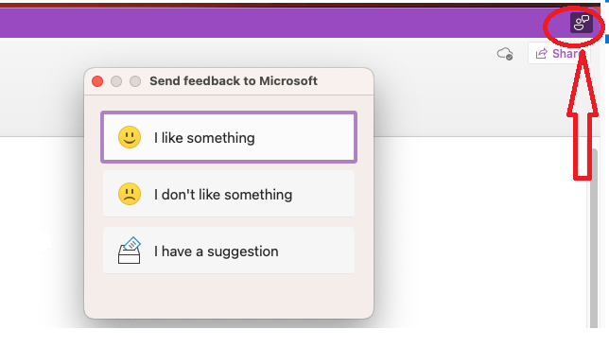Click the suggestion box icon
This screenshot has height=364, width=609.
(130, 251)
